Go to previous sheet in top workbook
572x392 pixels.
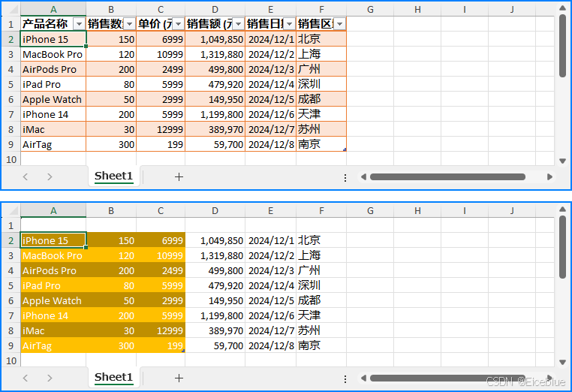(26, 177)
